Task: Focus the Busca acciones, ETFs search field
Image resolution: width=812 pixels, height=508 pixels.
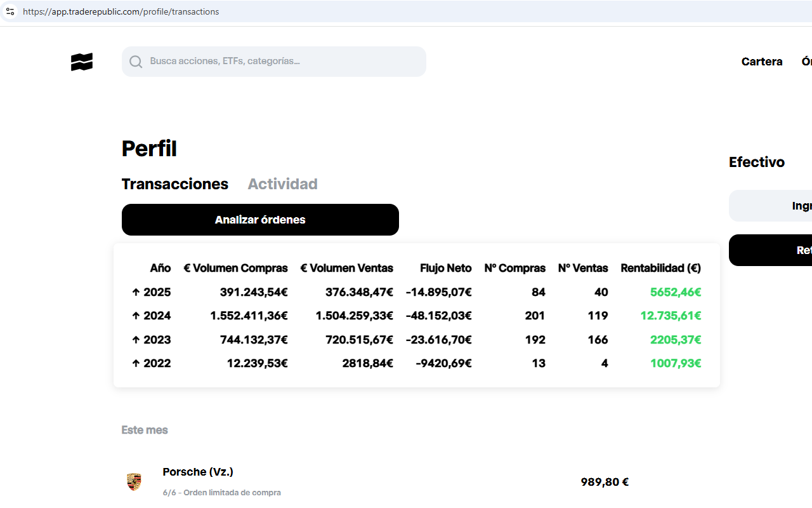Action: [279, 62]
